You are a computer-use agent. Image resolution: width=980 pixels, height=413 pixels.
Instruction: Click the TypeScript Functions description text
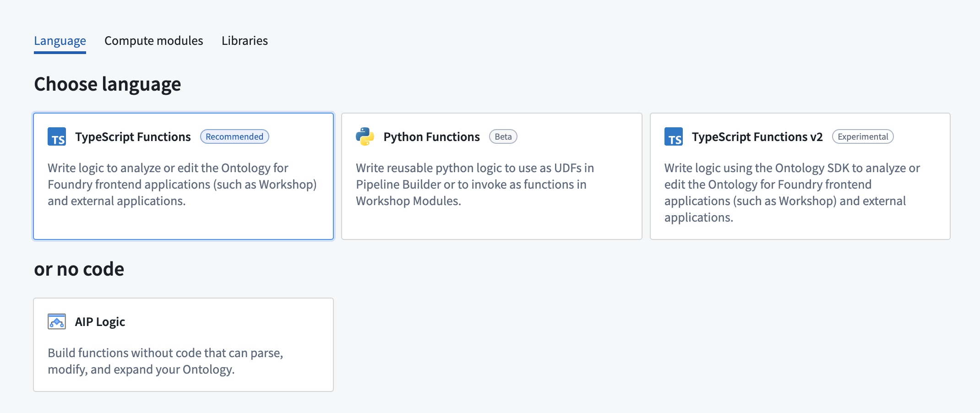click(182, 185)
